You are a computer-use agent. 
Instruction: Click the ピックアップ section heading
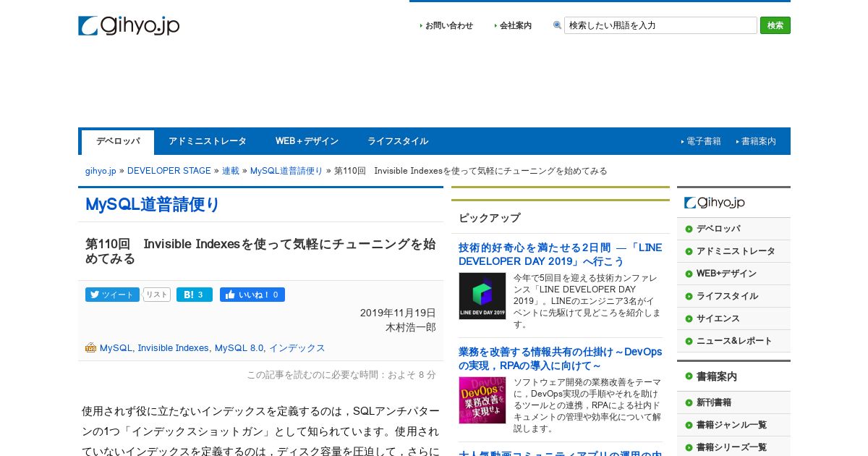pyautogui.click(x=490, y=218)
